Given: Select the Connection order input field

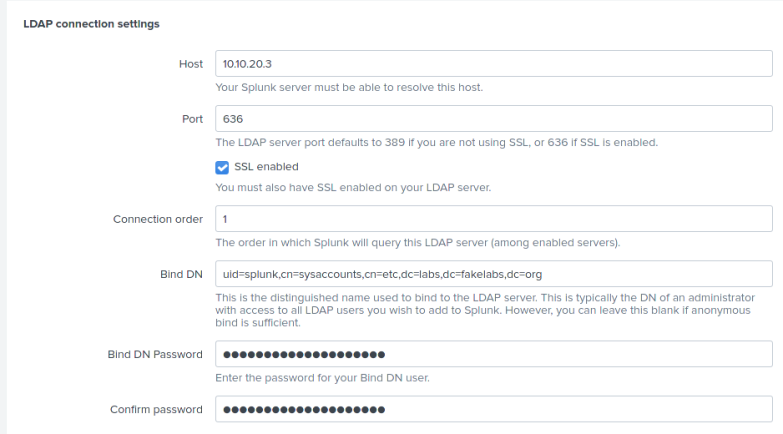Looking at the screenshot, I should point(493,219).
